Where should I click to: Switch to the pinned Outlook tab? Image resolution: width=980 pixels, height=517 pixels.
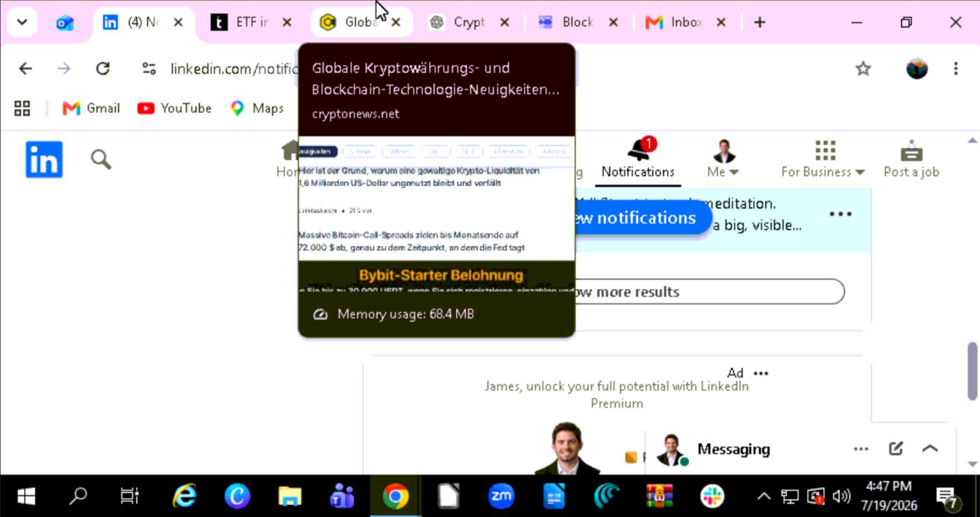pos(65,23)
